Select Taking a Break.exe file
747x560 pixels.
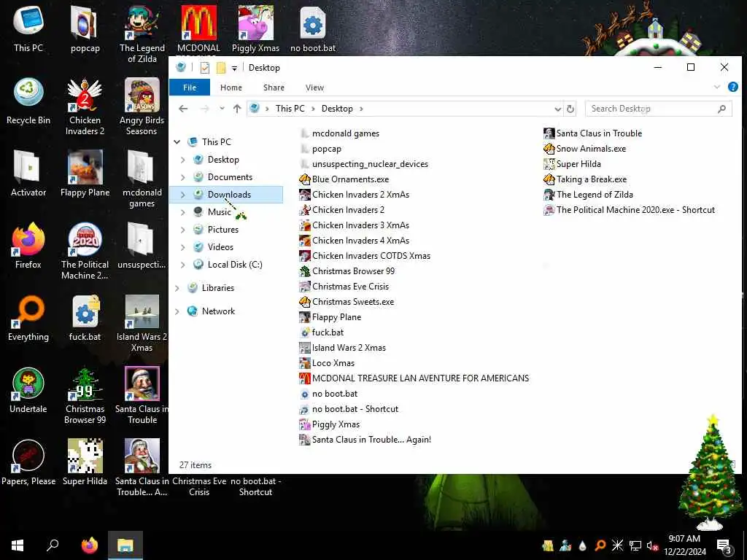pos(586,179)
